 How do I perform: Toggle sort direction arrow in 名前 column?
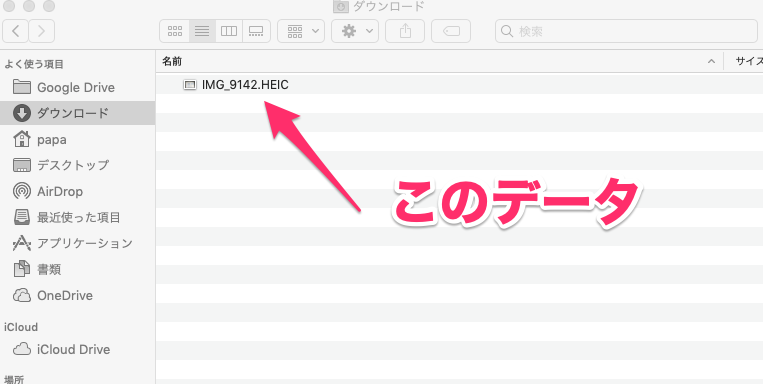coord(711,61)
